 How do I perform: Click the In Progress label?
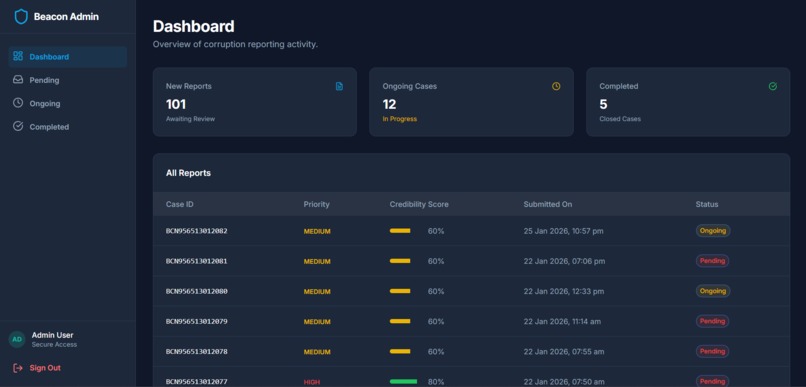399,119
